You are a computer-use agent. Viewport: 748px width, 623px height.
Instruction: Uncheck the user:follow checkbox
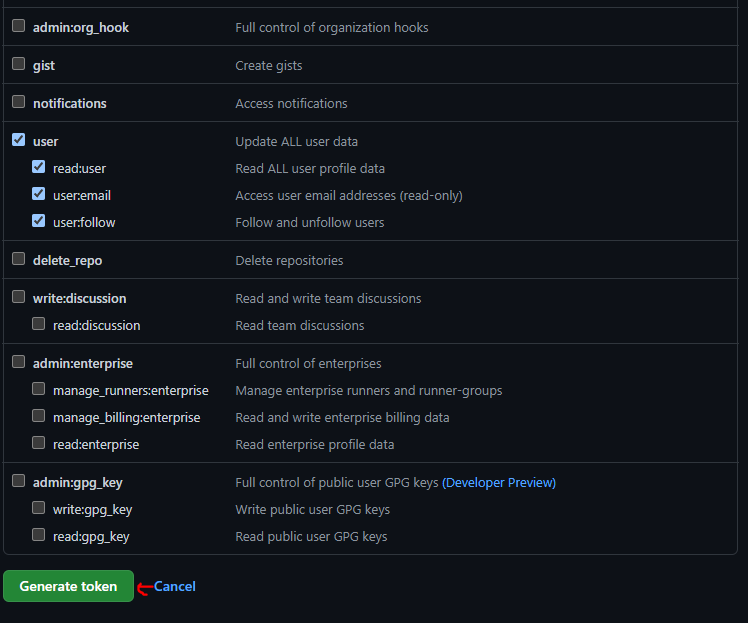coord(39,221)
